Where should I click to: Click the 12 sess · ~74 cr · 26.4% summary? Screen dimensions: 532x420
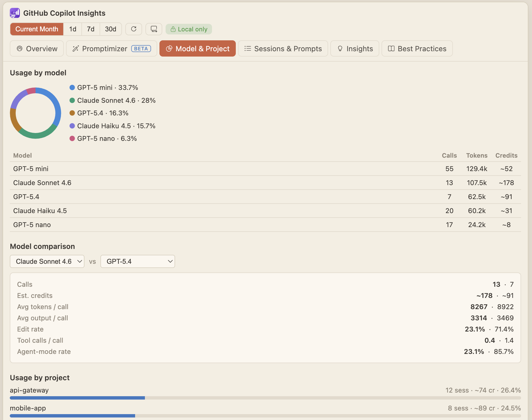[483, 390]
